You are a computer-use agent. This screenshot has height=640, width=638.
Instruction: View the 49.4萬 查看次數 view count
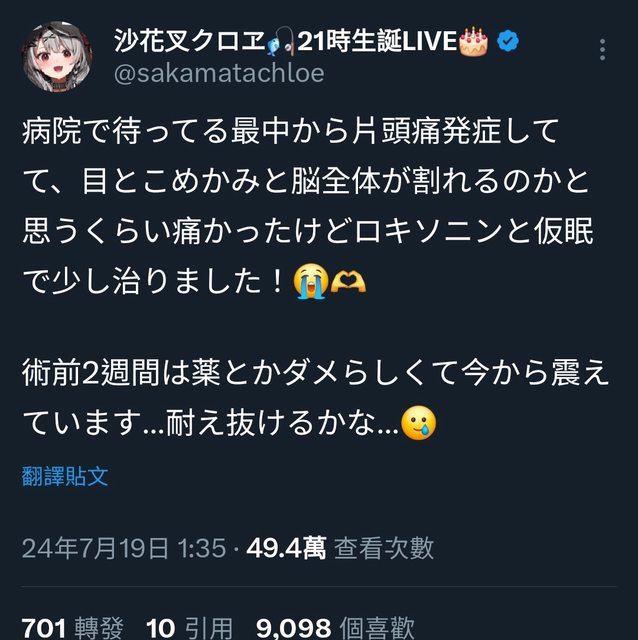(x=340, y=548)
